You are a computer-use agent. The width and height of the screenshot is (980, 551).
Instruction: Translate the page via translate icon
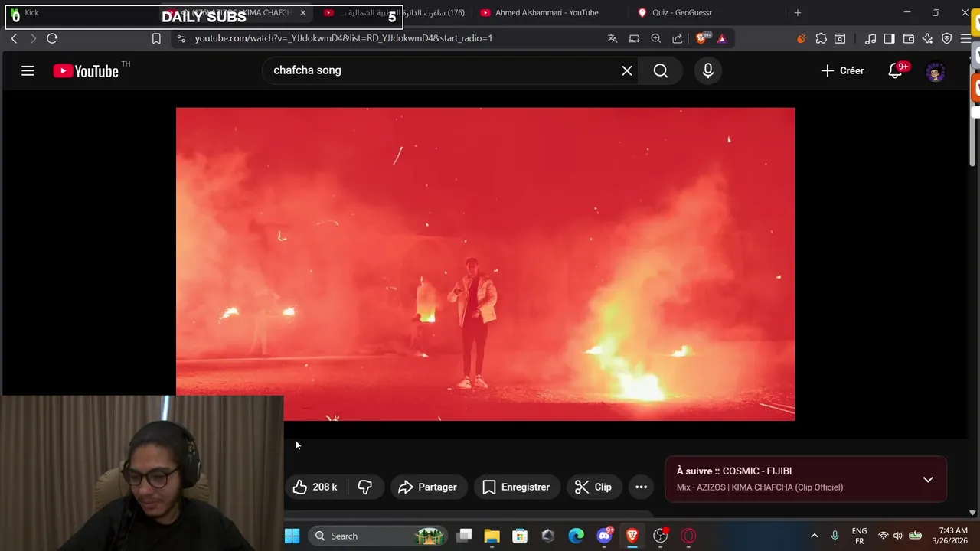612,38
